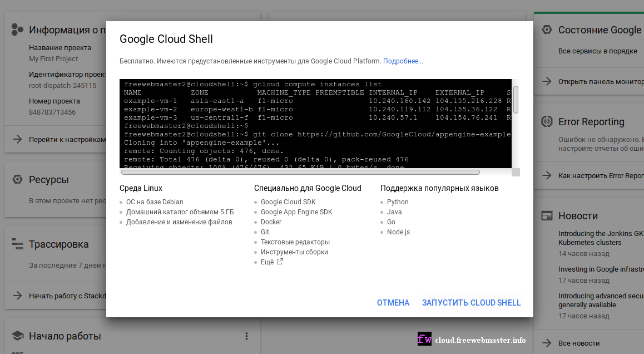Viewport: 644px width, 354px height.
Task: Click the Git list item
Action: pyautogui.click(x=265, y=232)
